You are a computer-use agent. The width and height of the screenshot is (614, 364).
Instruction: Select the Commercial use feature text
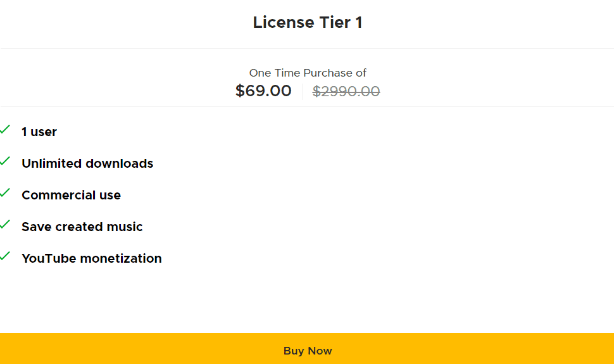pyautogui.click(x=71, y=196)
